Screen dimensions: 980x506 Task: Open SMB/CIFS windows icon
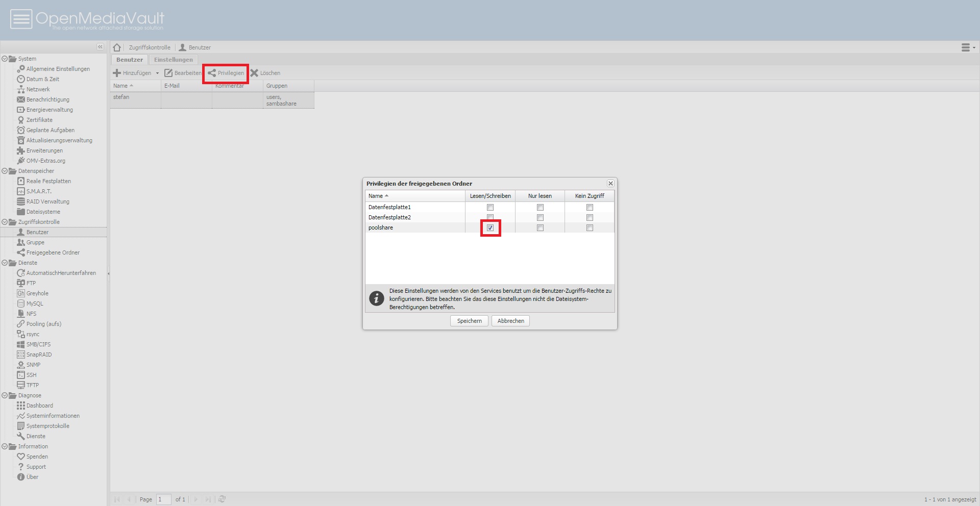click(x=21, y=344)
